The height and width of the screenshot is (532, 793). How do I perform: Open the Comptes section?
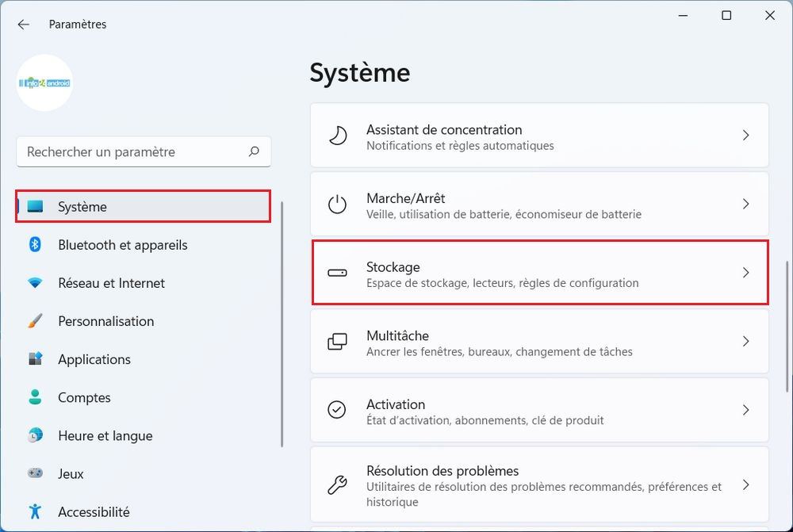(84, 397)
